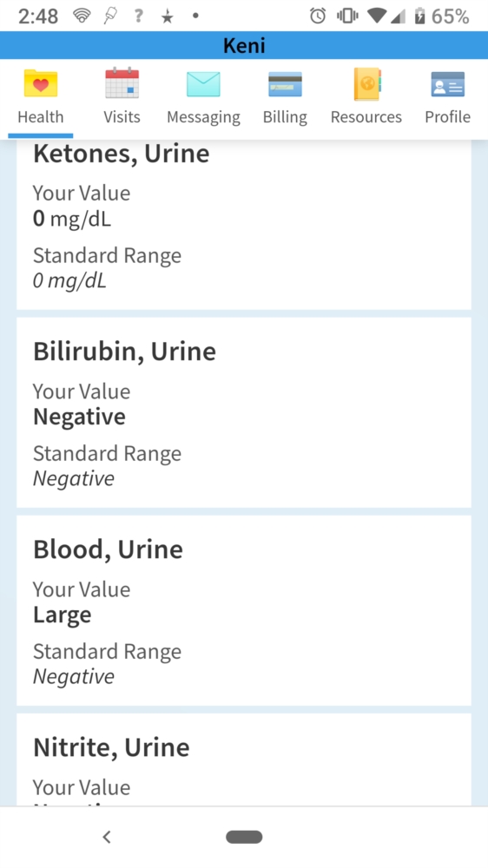Open the Bilirubin, Urine result card
Screen dimensions: 488x868
[x=244, y=412]
